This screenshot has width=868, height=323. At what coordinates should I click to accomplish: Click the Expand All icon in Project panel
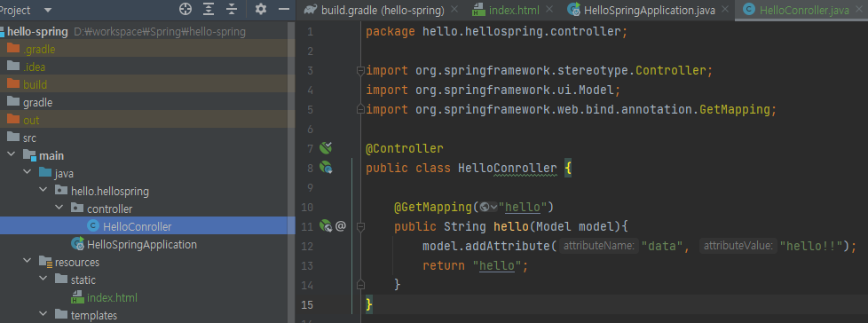click(x=209, y=9)
